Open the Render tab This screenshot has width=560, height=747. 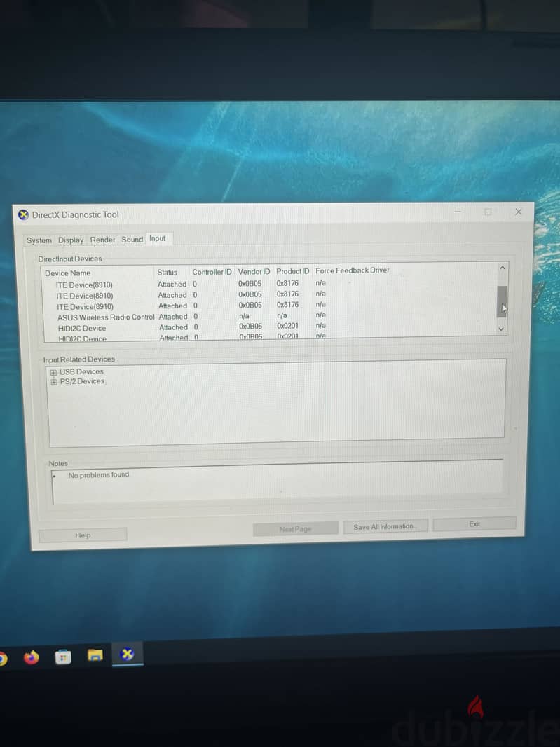(x=102, y=240)
